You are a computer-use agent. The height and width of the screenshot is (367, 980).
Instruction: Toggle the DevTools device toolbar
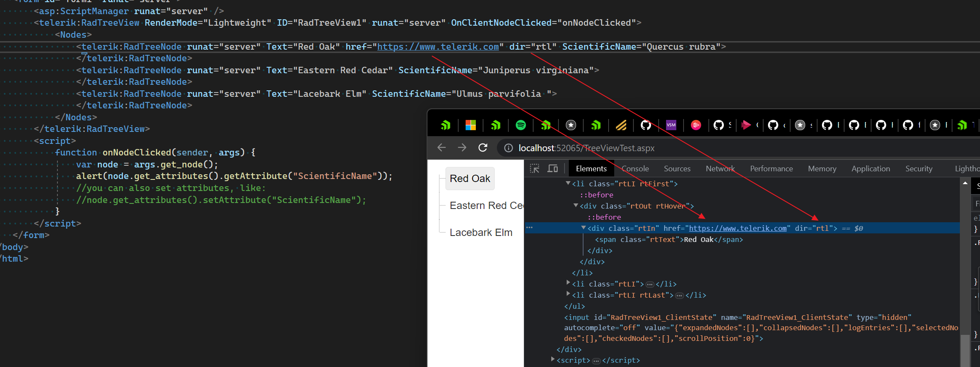[x=553, y=169]
